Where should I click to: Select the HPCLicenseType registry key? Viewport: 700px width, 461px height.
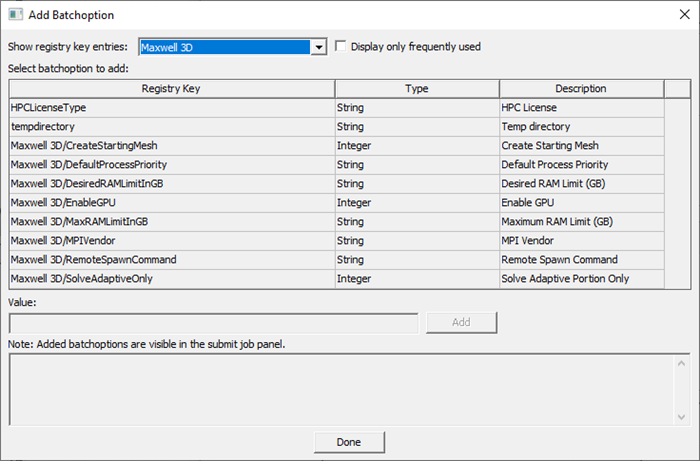pyautogui.click(x=171, y=108)
